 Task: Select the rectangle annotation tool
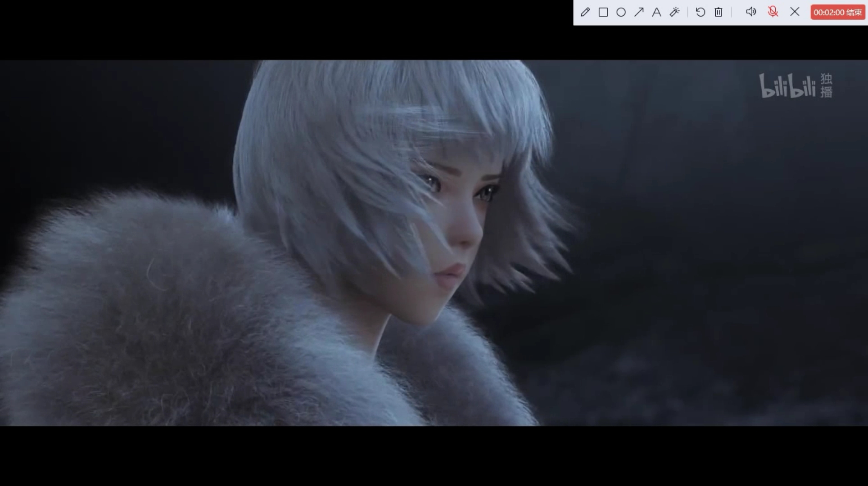coord(603,12)
